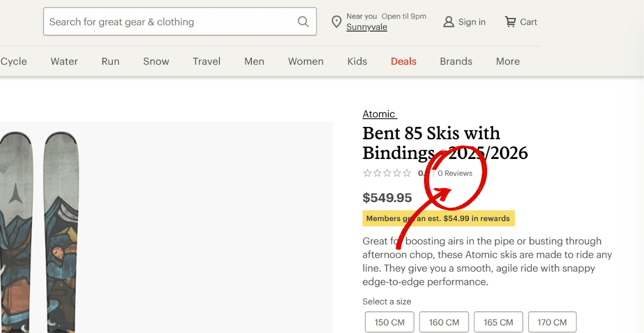Click the star rating icons
Viewport: 644px width, 333px height.
(x=387, y=173)
